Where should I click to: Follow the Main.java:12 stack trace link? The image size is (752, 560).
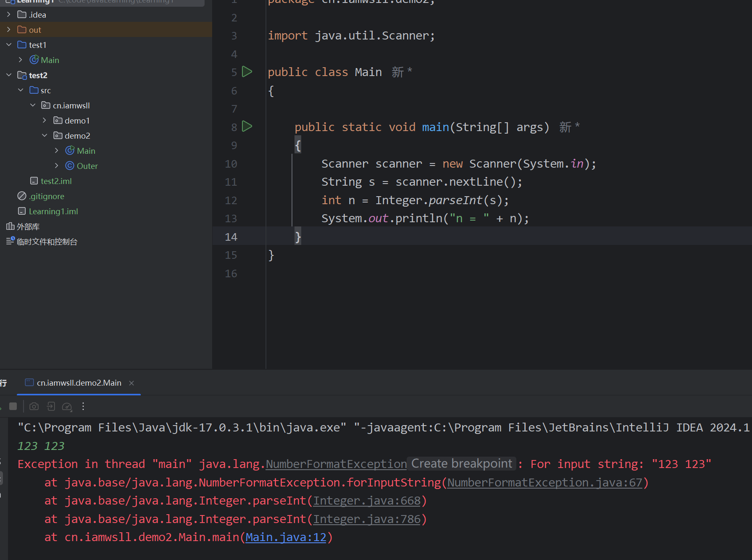286,537
